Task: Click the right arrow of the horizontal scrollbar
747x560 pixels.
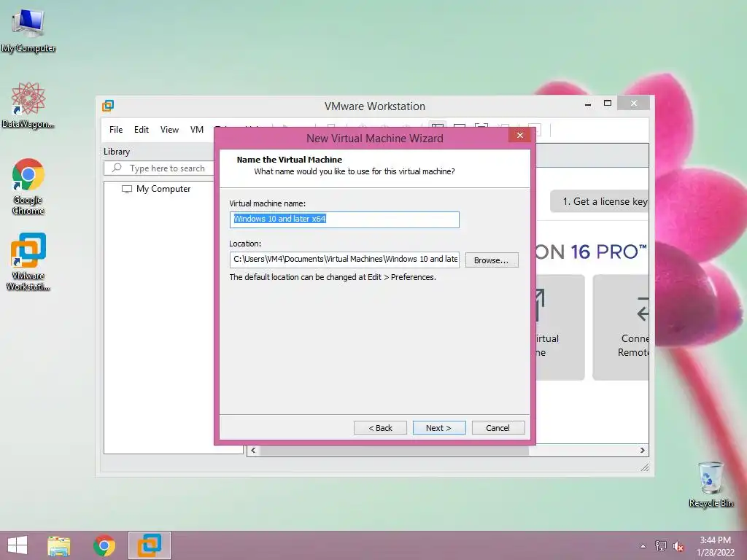Action: [642, 450]
